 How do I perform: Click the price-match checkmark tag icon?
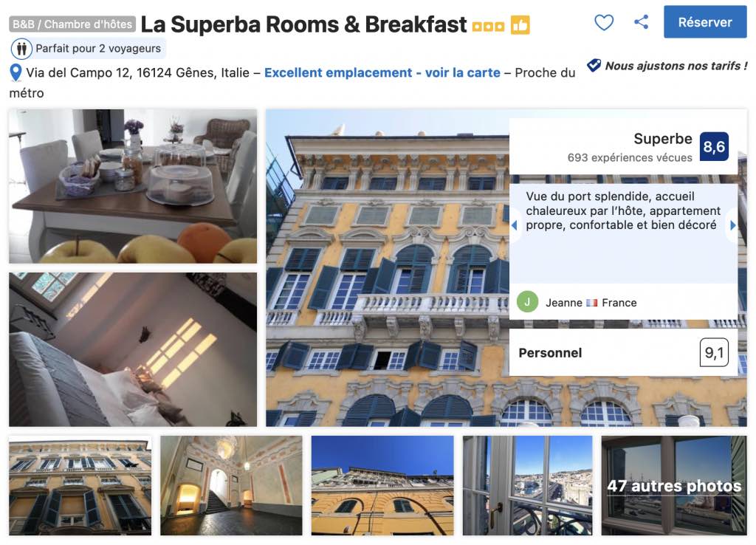coord(594,65)
